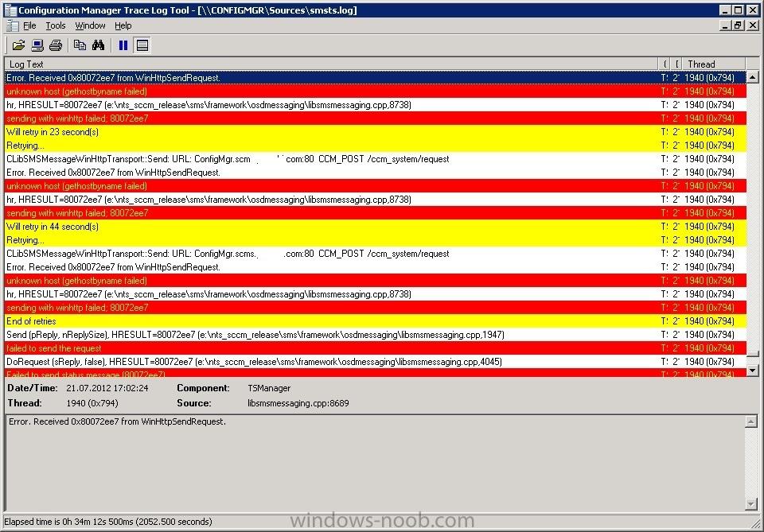
Task: Click the document icon beside File menu
Action: click(x=14, y=25)
